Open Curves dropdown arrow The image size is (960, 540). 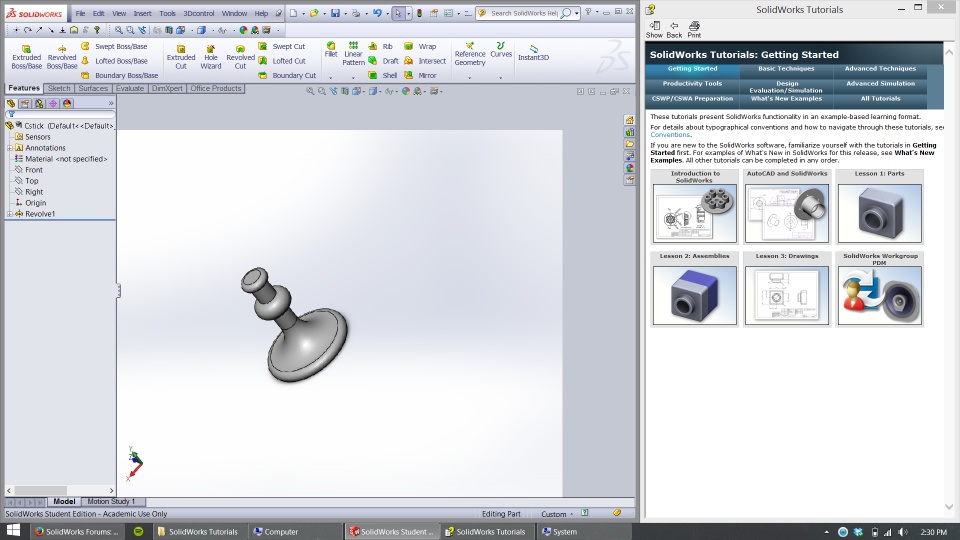pos(501,78)
